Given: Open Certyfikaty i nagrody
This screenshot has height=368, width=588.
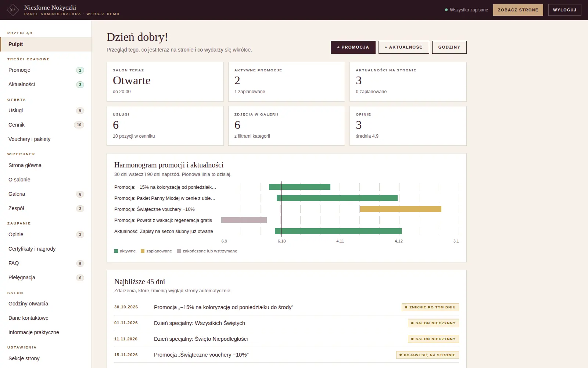Looking at the screenshot, I should pos(46,249).
